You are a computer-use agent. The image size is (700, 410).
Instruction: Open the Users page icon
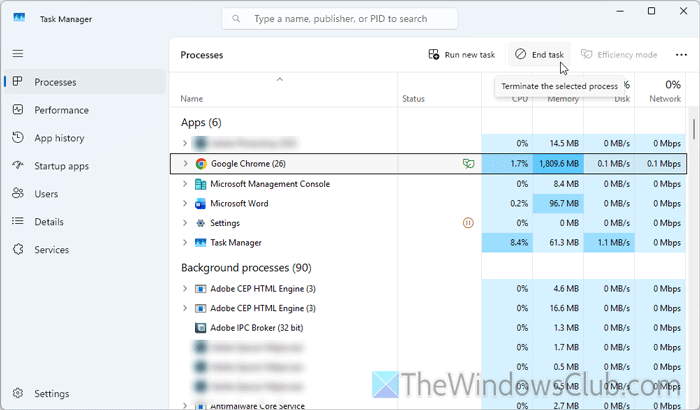pyautogui.click(x=18, y=193)
